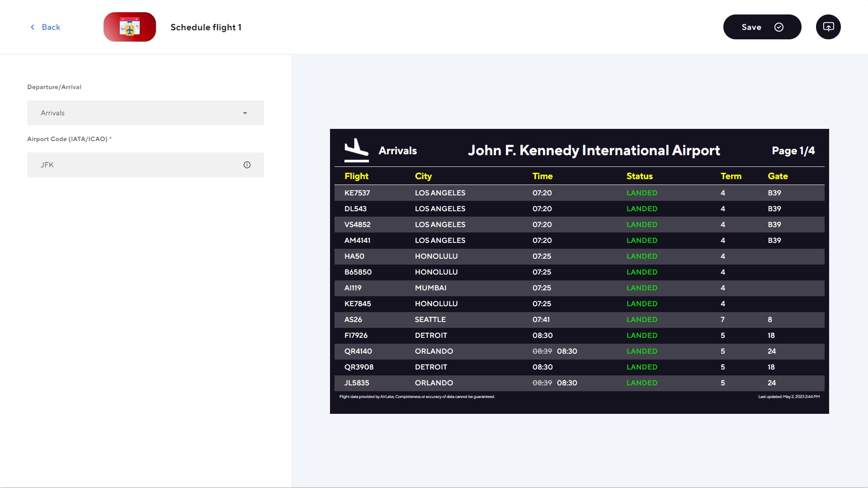
Task: Click struck-through 08:39 time for QR4140
Action: coord(542,351)
